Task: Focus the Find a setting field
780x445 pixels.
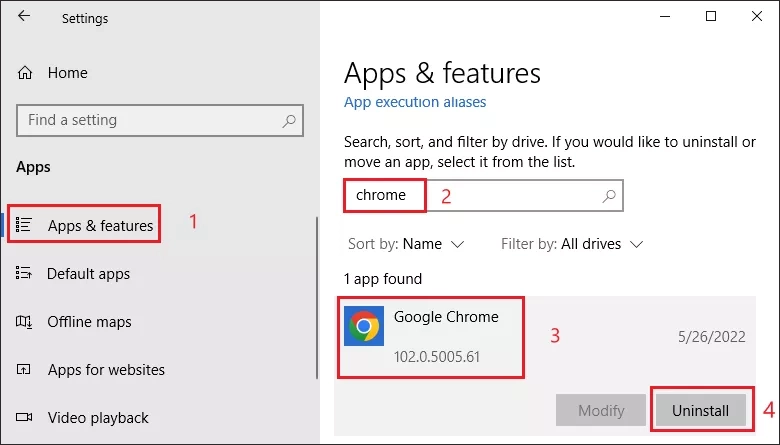Action: 160,120
